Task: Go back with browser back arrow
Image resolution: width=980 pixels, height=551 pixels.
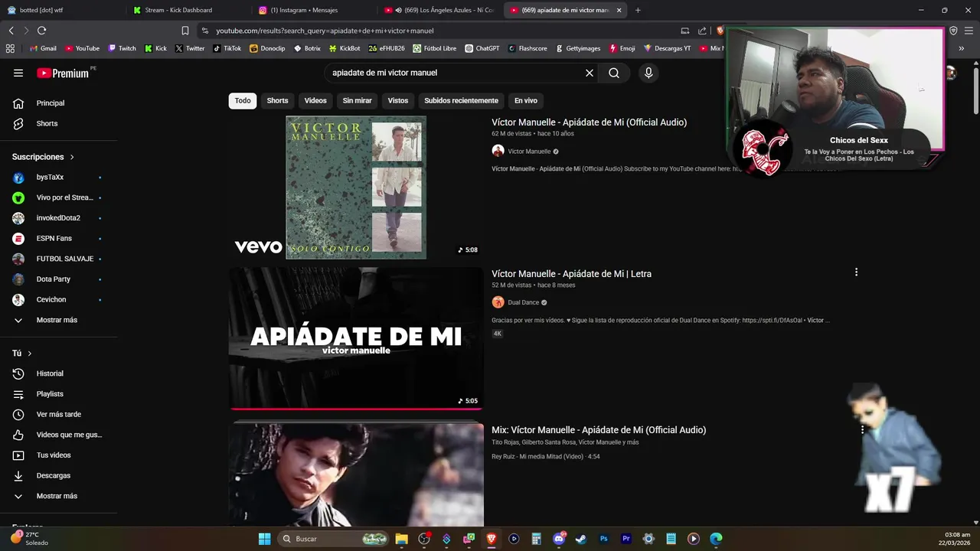Action: [x=11, y=31]
